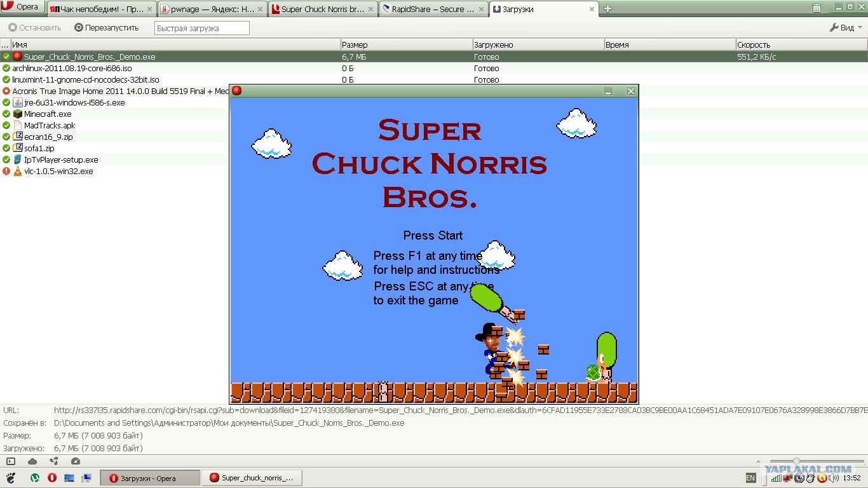Click the game window's red ball title icon

pos(236,91)
